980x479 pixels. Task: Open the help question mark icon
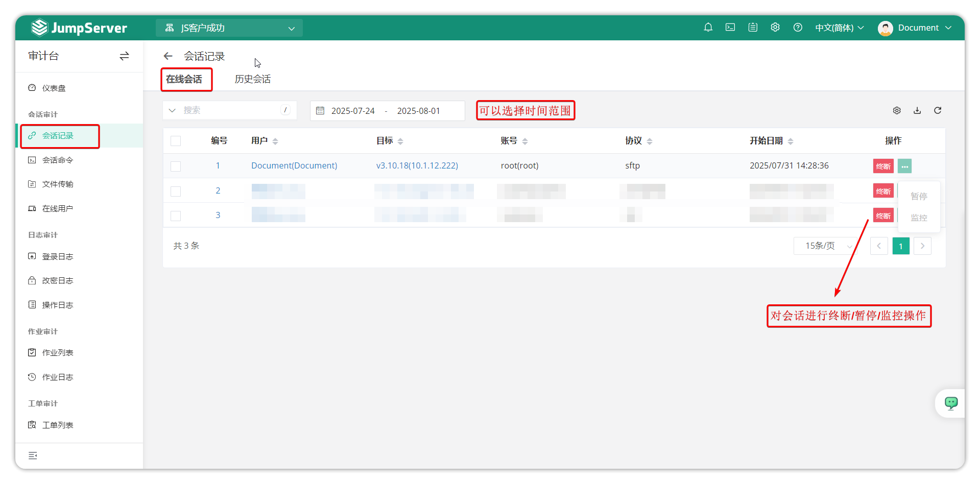pos(798,28)
